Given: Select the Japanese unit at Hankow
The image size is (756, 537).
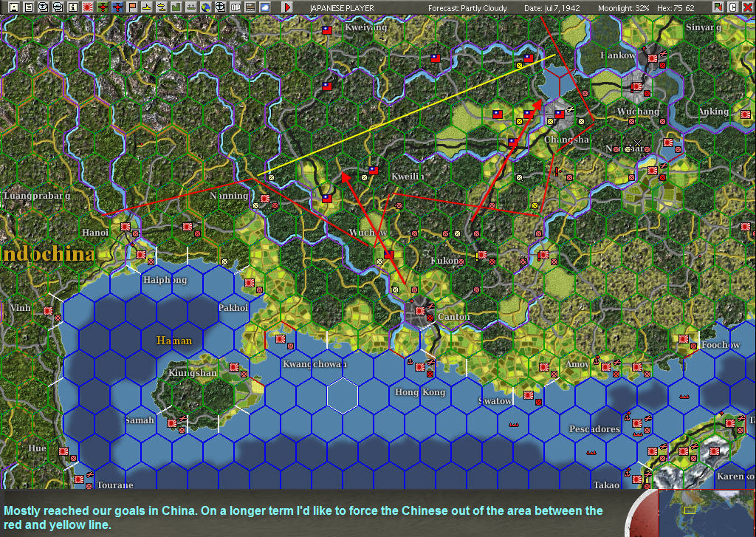Looking at the screenshot, I should tap(653, 58).
